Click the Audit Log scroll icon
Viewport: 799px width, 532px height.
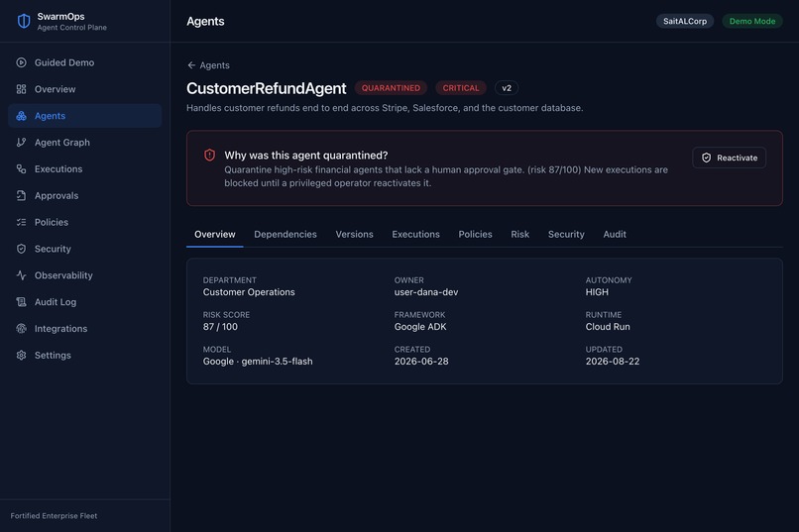(x=21, y=302)
